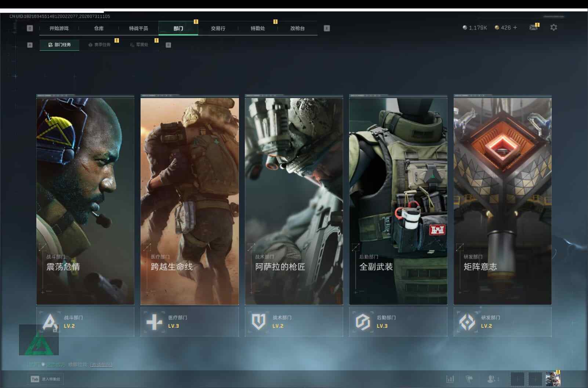Open the 特战干员 tab
The image size is (588, 388).
pos(138,28)
